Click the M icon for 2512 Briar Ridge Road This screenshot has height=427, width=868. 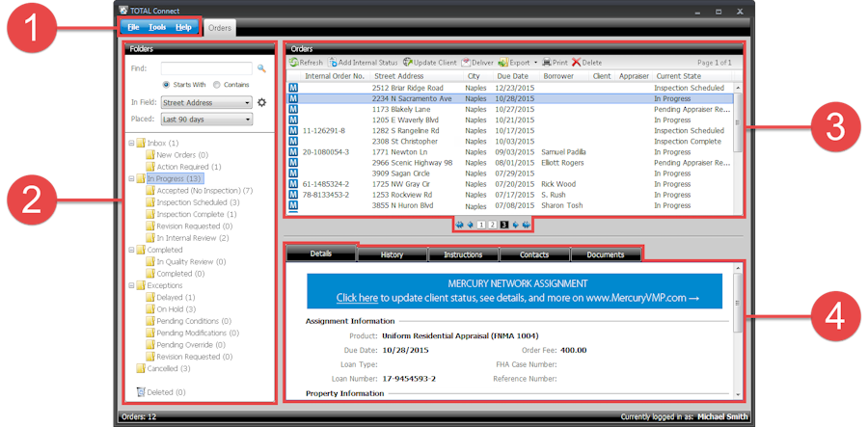click(x=293, y=88)
